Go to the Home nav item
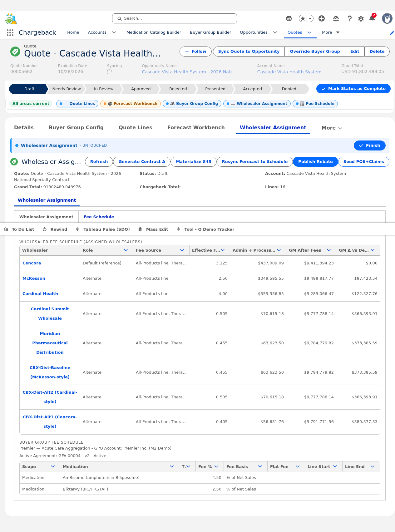395x532 pixels. pos(73,32)
